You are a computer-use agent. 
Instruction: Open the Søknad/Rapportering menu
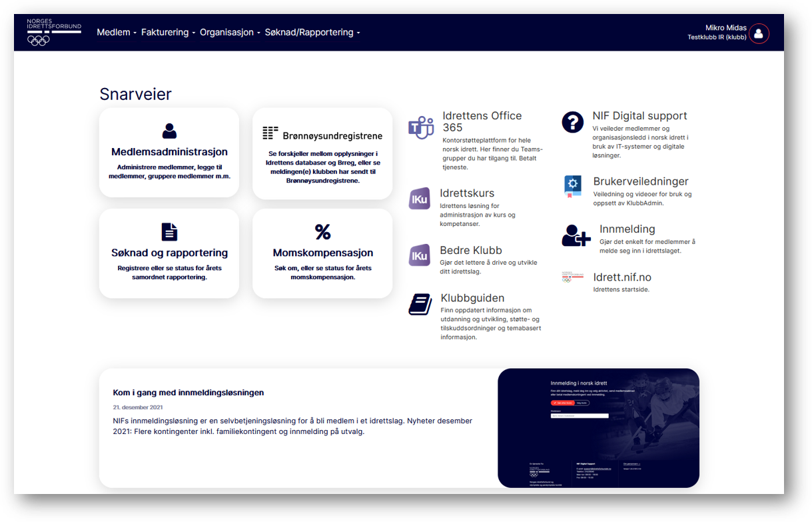click(312, 33)
